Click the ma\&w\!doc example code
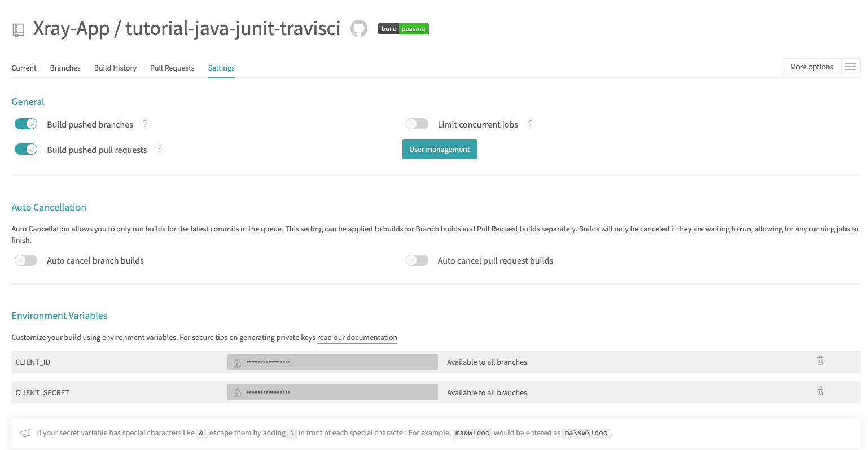Screen dimensions: 868x450 click(586, 433)
